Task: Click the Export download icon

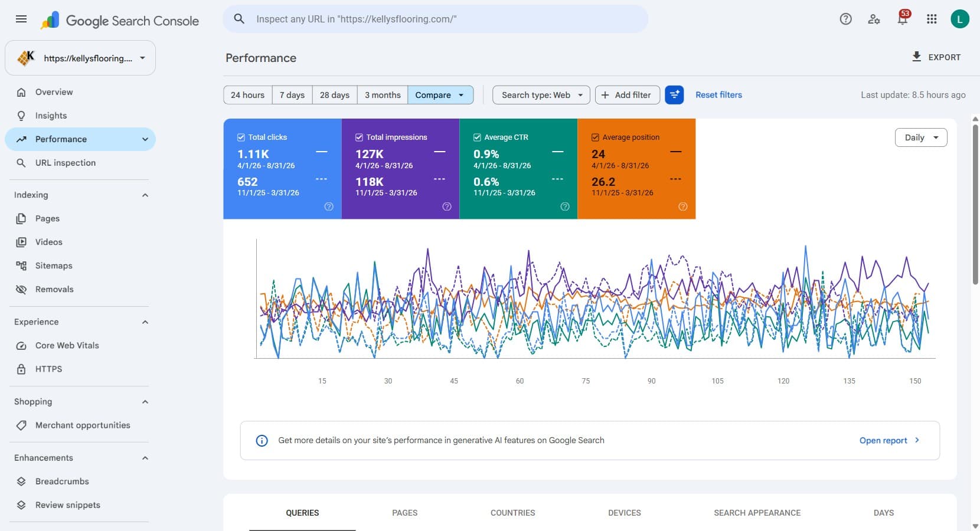Action: (916, 57)
